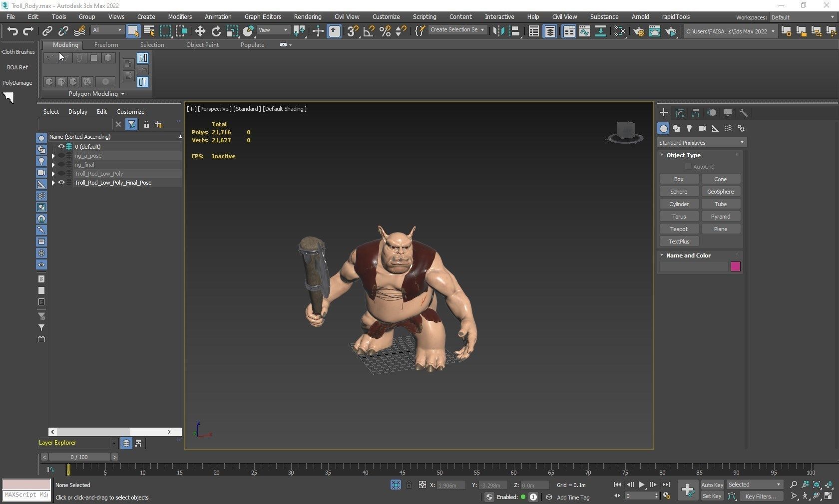The height and width of the screenshot is (504, 839).
Task: Activate the Select Object tool
Action: tap(133, 31)
